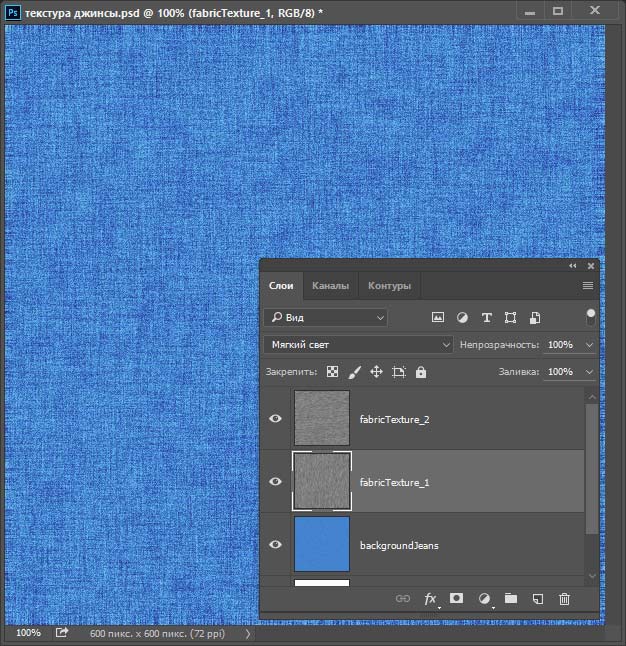626x646 pixels.
Task: Select layer named backgroundJeans
Action: (399, 545)
